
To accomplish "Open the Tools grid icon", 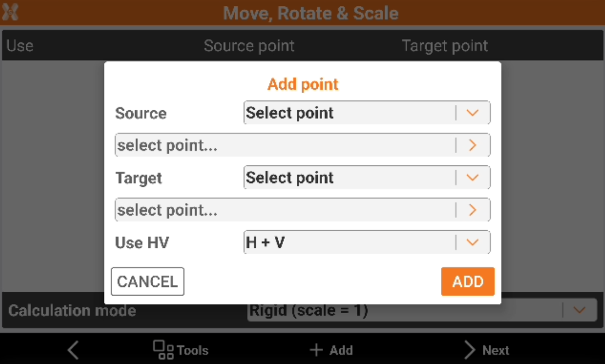I will coord(163,350).
